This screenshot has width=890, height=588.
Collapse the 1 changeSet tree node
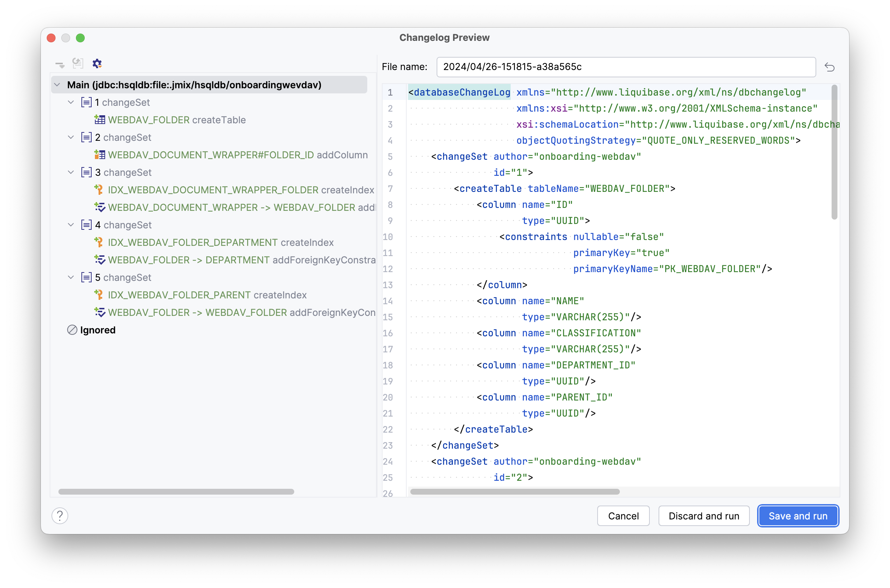(x=71, y=102)
